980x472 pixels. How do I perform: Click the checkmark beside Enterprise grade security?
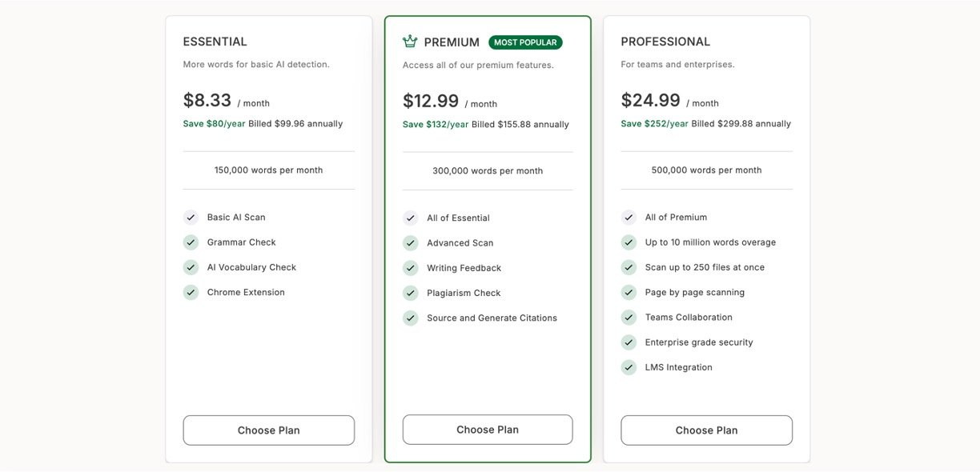[x=629, y=342]
